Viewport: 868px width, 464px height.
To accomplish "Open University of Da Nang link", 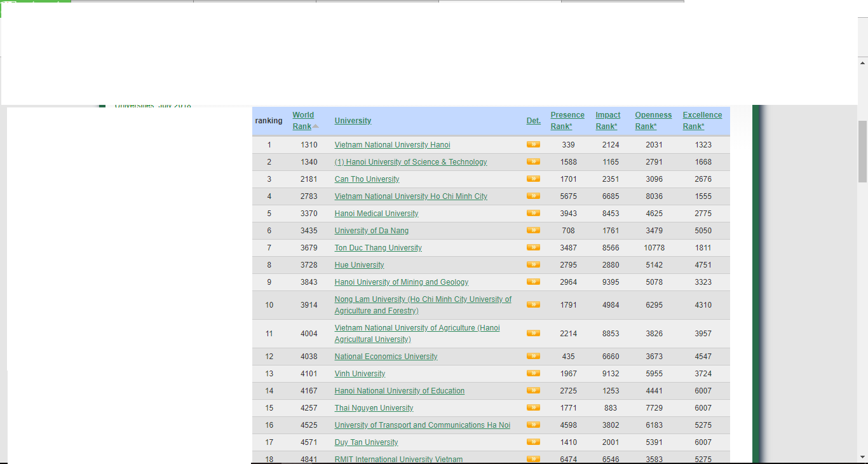I will click(371, 231).
